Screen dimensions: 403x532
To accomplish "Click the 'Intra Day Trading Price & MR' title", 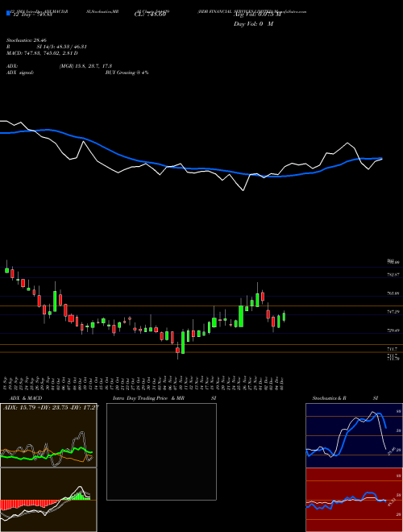I will tap(148, 398).
